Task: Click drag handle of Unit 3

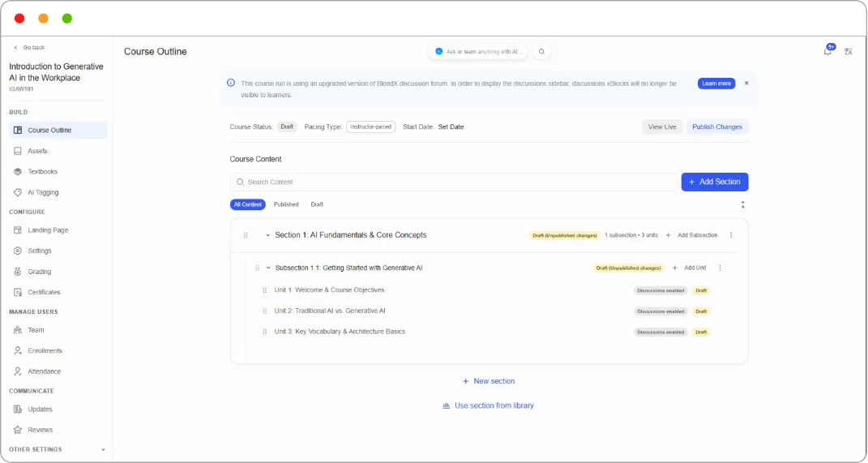Action: point(264,332)
